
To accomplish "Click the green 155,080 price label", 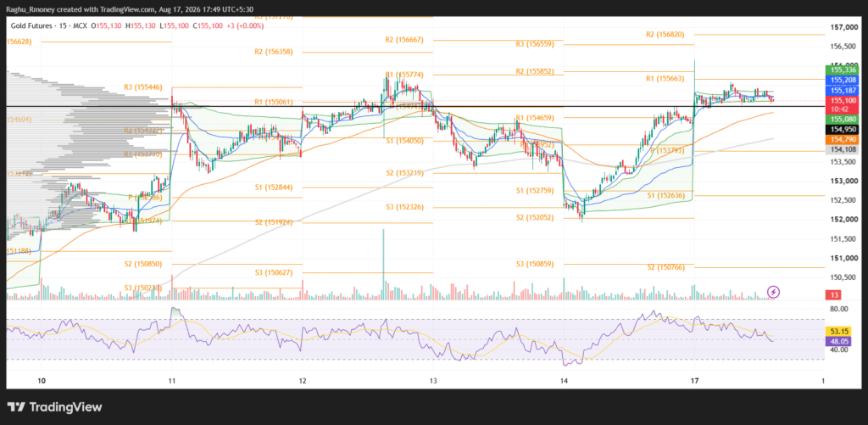I will click(x=841, y=119).
